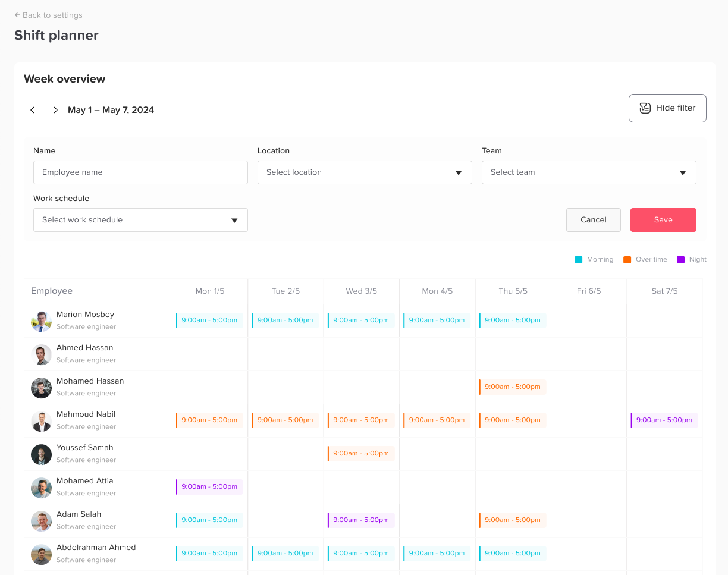The height and width of the screenshot is (575, 728).
Task: Open the Select team dropdown
Action: [588, 172]
